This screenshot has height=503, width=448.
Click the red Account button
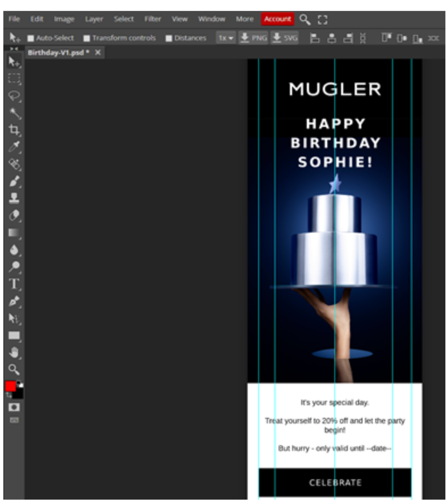point(277,19)
